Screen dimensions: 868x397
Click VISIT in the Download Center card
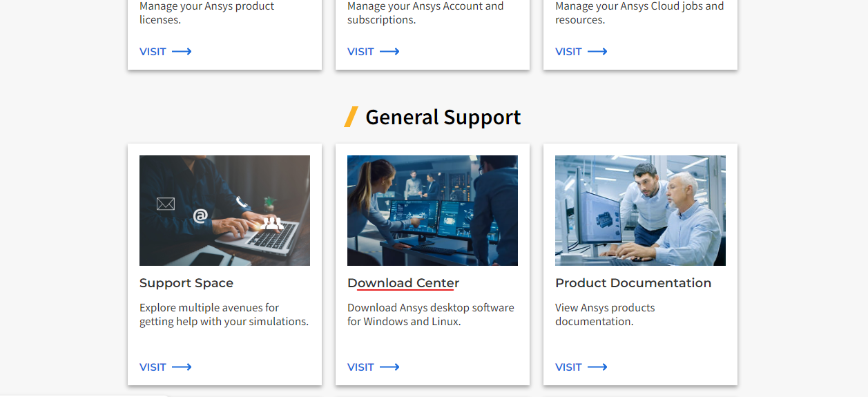pyautogui.click(x=360, y=367)
